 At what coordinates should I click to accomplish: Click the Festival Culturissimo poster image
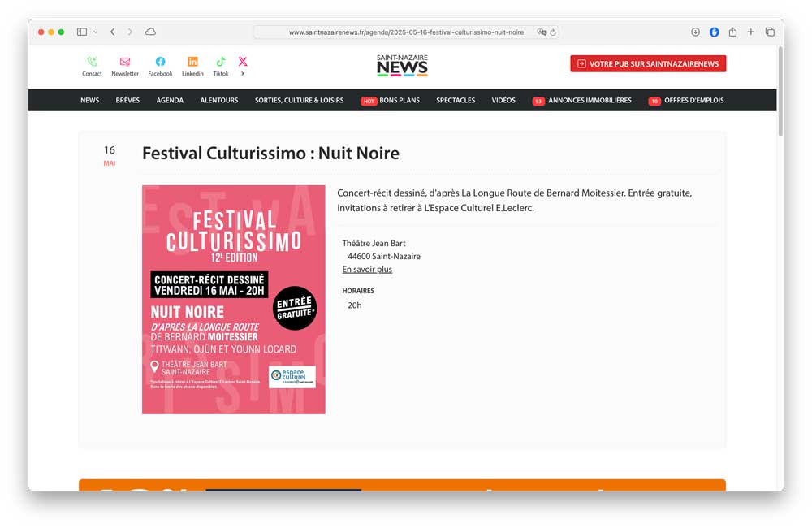point(234,299)
